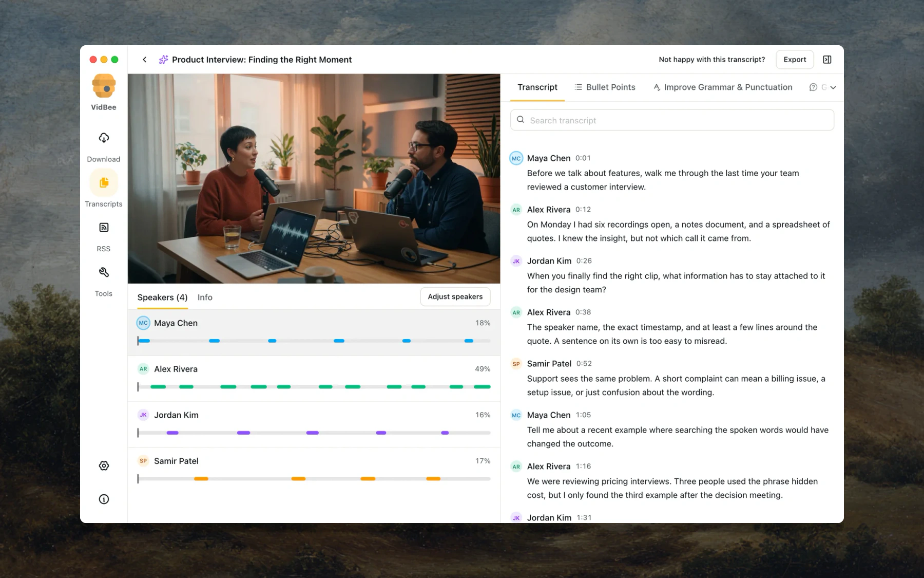Click the Export button
Viewport: 924px width, 578px height.
[x=795, y=60]
